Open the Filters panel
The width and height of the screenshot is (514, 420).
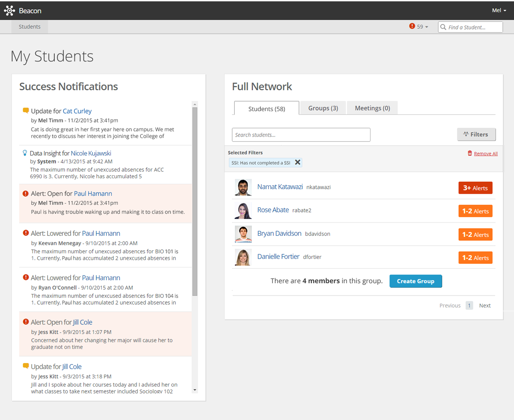(476, 135)
